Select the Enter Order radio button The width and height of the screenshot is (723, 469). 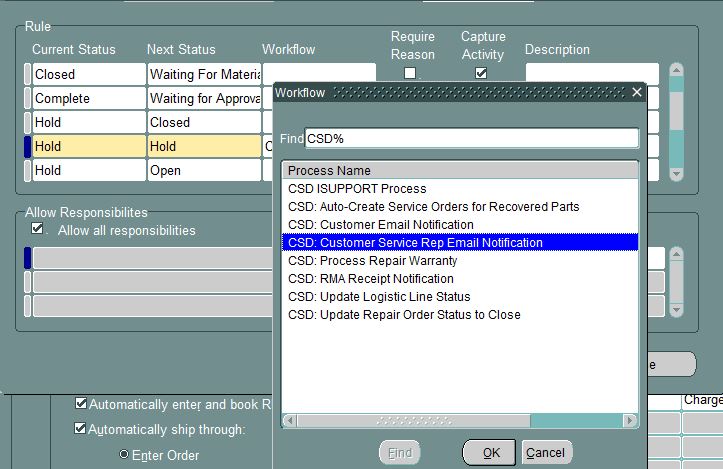124,454
